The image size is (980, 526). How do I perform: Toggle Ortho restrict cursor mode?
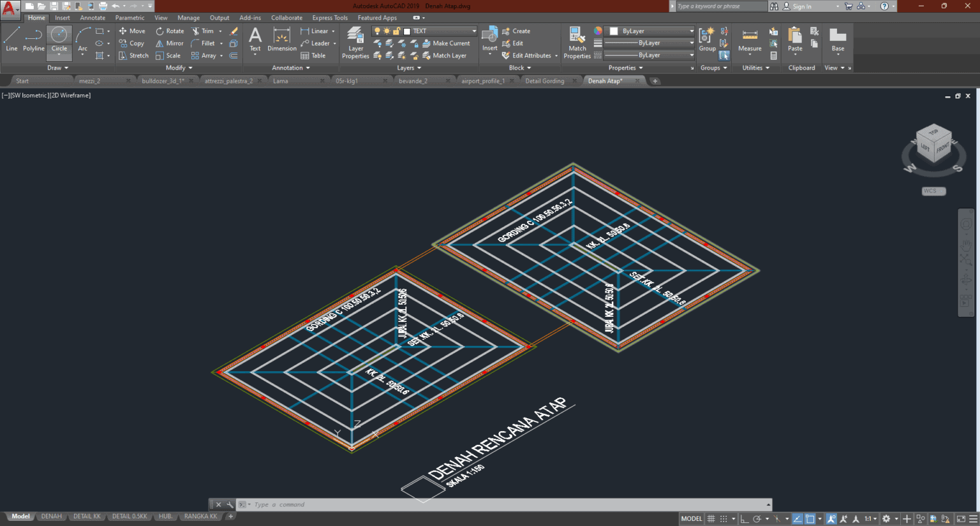point(743,518)
